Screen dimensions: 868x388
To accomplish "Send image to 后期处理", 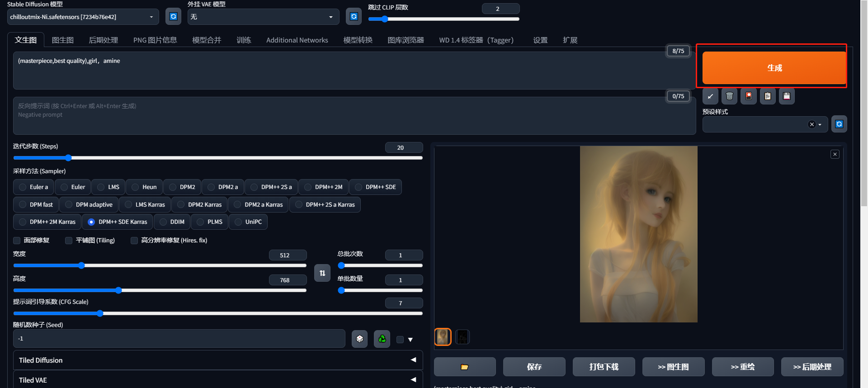I will [x=812, y=367].
